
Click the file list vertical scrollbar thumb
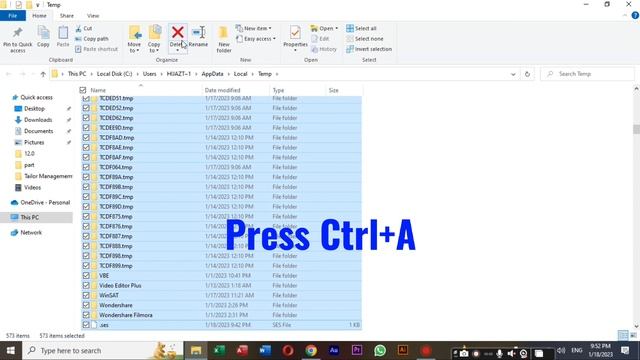pyautogui.click(x=636, y=129)
